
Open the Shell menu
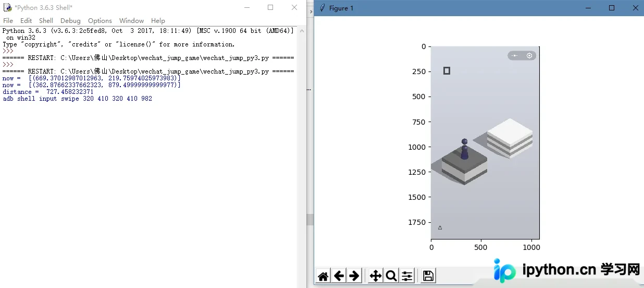tap(46, 21)
